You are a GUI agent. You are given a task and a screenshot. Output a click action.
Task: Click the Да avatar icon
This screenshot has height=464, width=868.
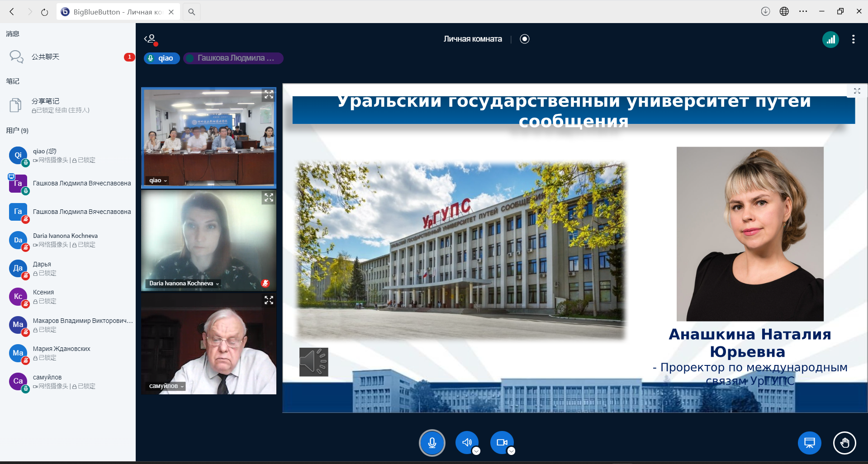[x=18, y=268]
